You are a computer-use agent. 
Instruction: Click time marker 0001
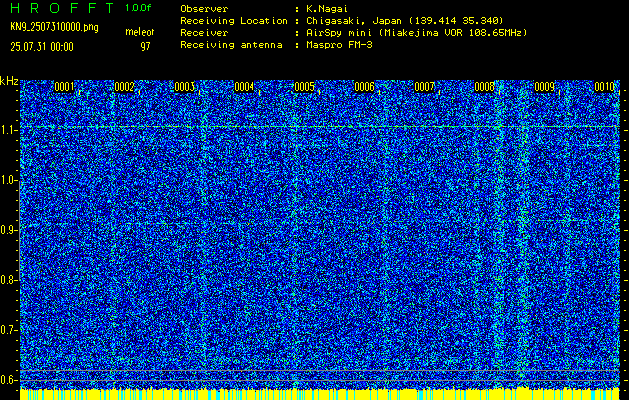tap(64, 87)
